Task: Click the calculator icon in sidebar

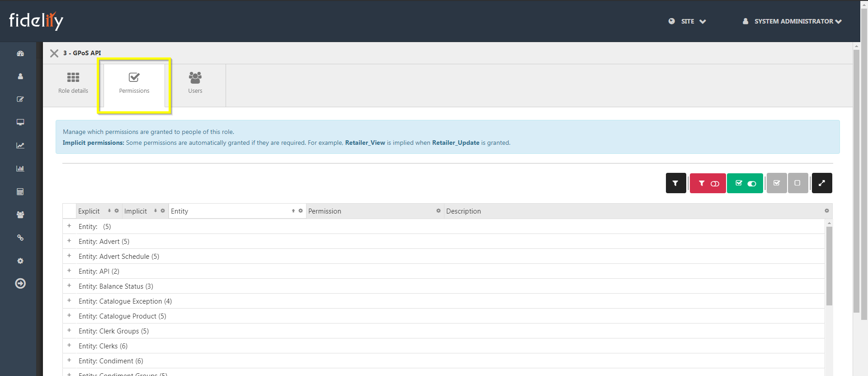Action: coord(20,192)
